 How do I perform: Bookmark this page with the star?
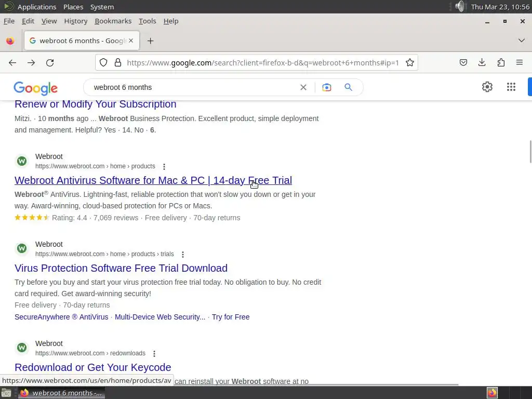tap(410, 62)
